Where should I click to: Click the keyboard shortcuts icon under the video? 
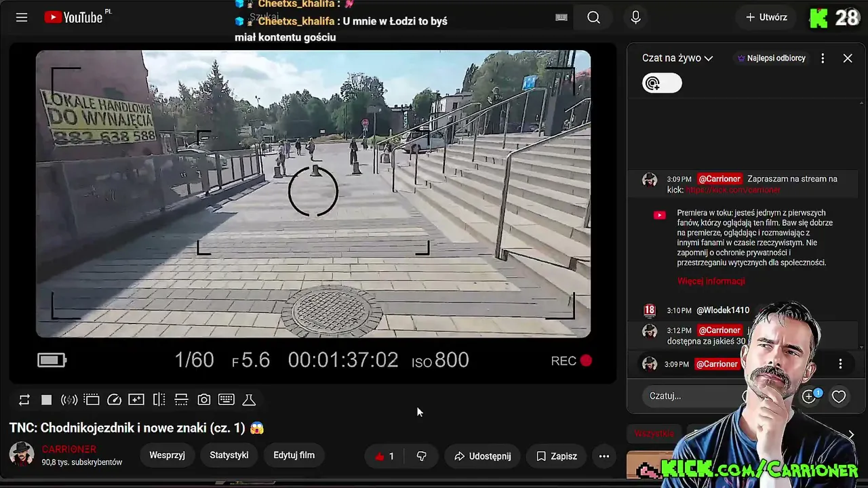[226, 400]
